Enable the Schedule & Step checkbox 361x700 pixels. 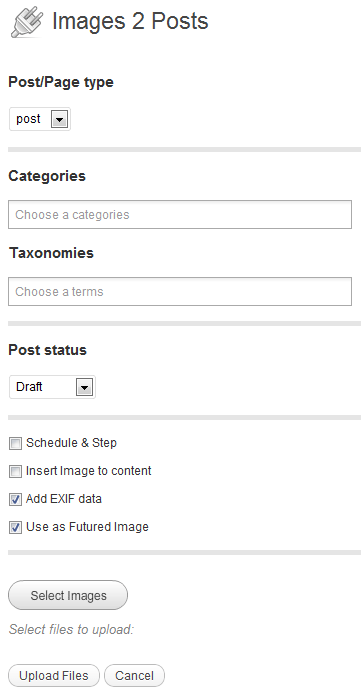16,444
